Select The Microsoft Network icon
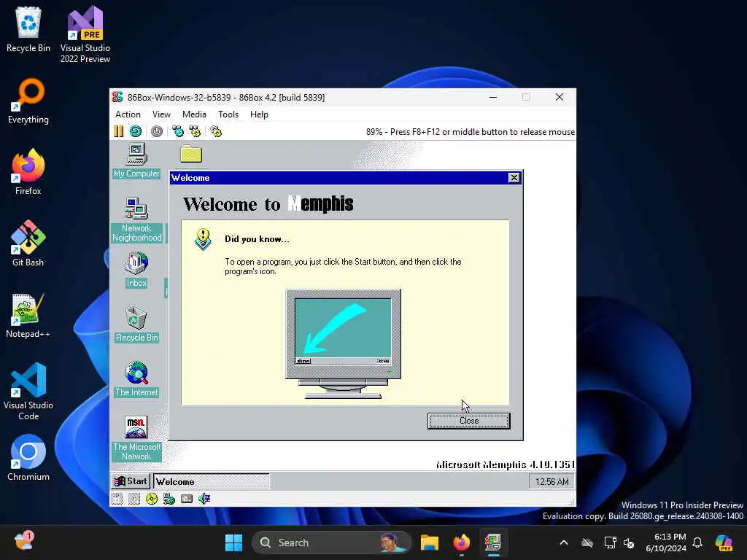 click(x=136, y=438)
